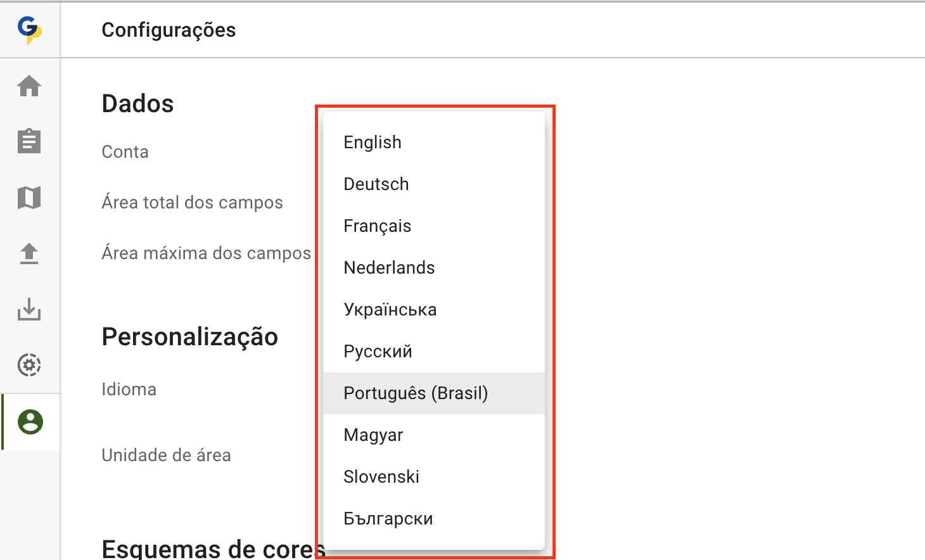Click the Unidade de área label
The width and height of the screenshot is (925, 560).
pyautogui.click(x=166, y=455)
